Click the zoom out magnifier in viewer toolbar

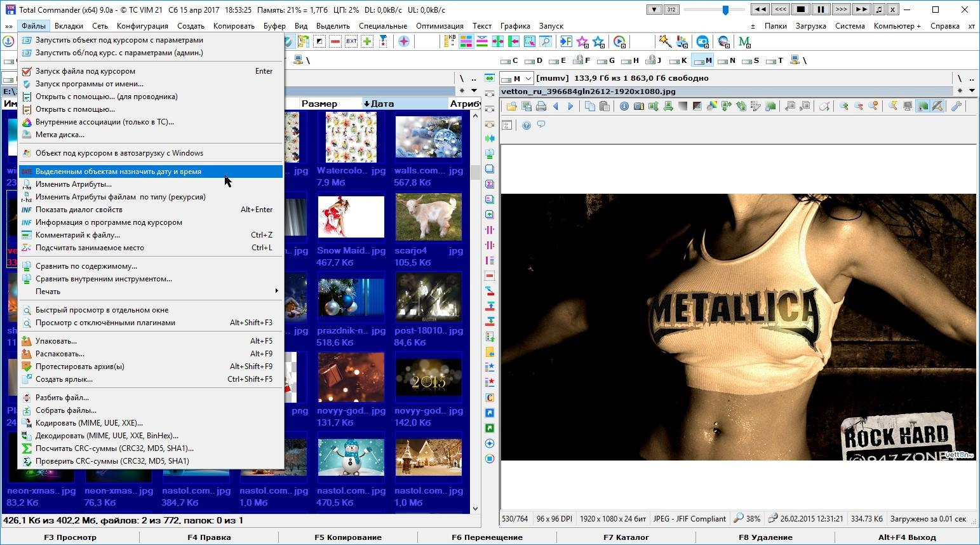tap(858, 106)
